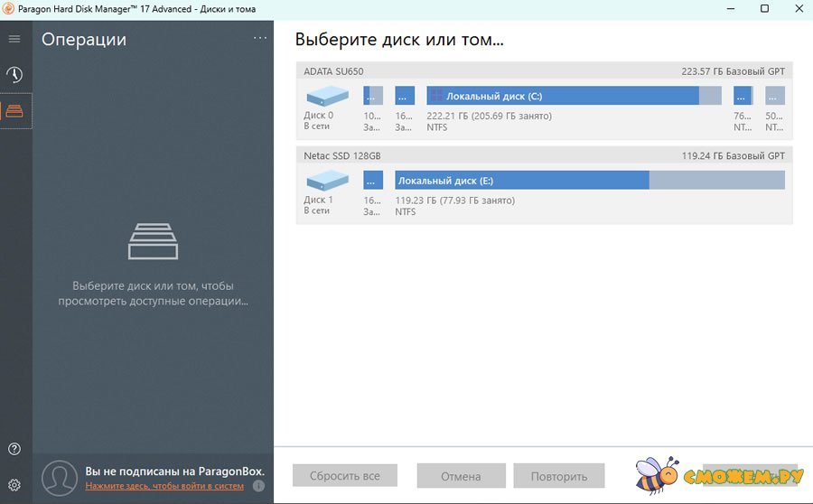The image size is (813, 504).
Task: Select the last 50 MB partition on Disk 0
Action: tap(774, 96)
